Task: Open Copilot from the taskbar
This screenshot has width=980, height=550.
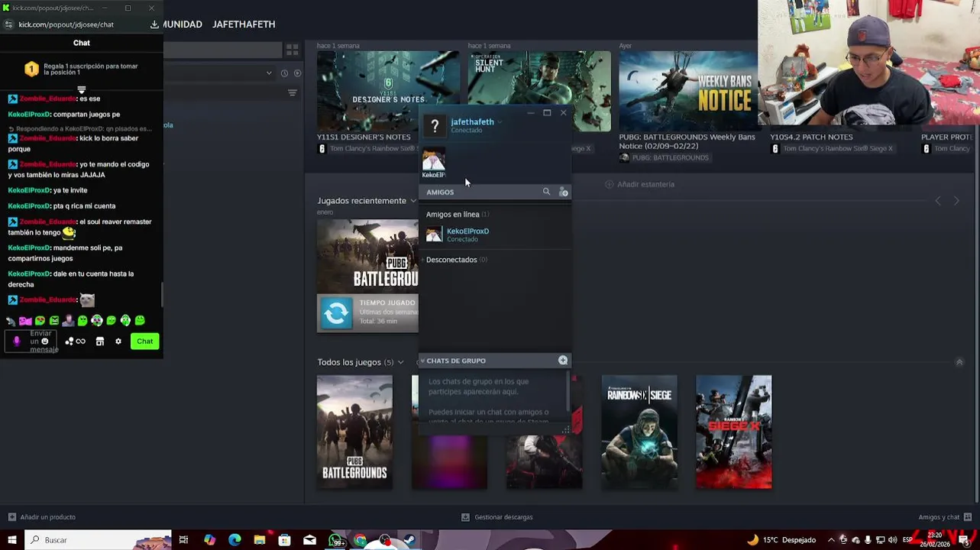Action: coord(209,540)
